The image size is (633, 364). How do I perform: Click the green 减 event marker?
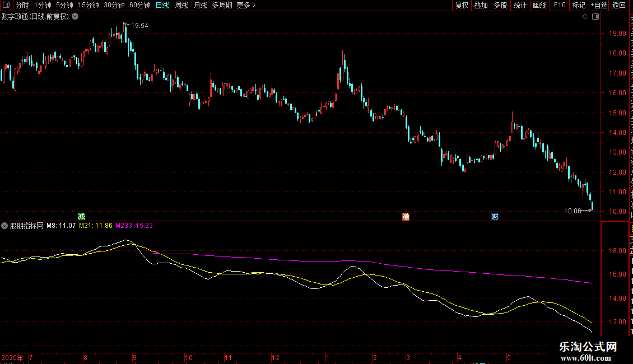82,217
